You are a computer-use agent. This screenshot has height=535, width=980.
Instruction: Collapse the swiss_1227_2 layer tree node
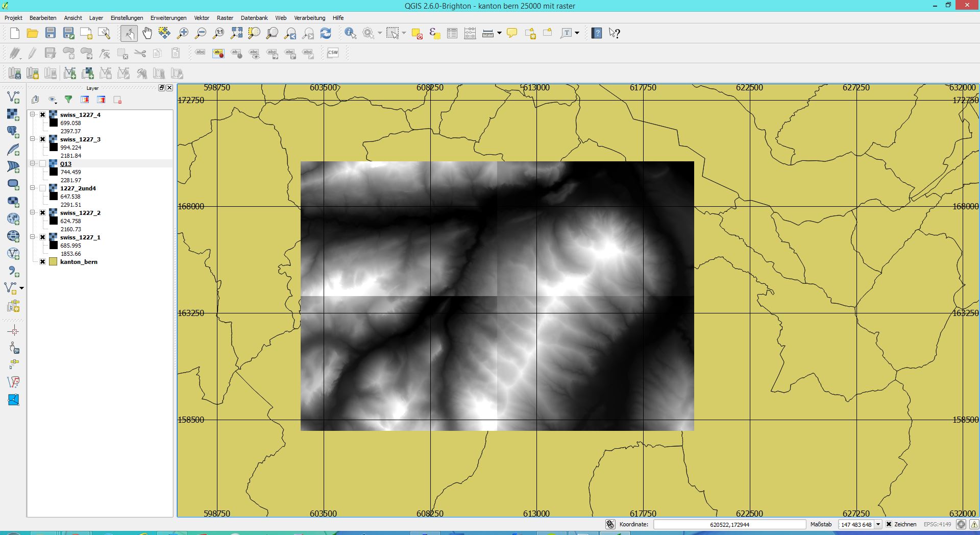point(33,212)
